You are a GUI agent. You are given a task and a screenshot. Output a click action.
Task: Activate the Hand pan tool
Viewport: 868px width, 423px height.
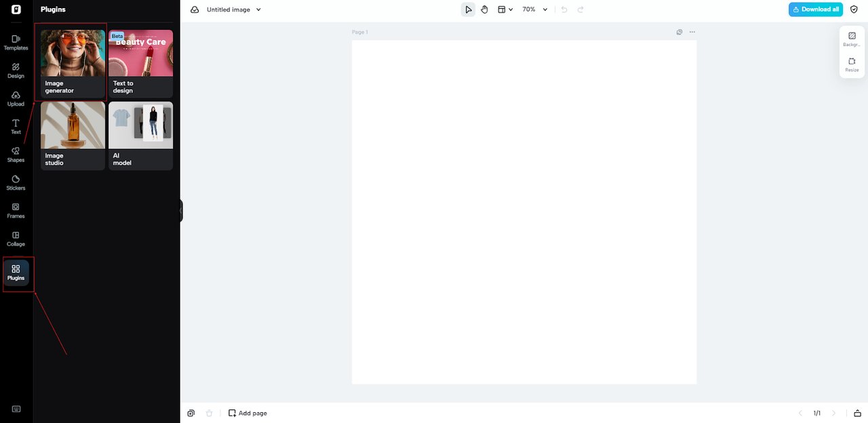[x=484, y=9]
